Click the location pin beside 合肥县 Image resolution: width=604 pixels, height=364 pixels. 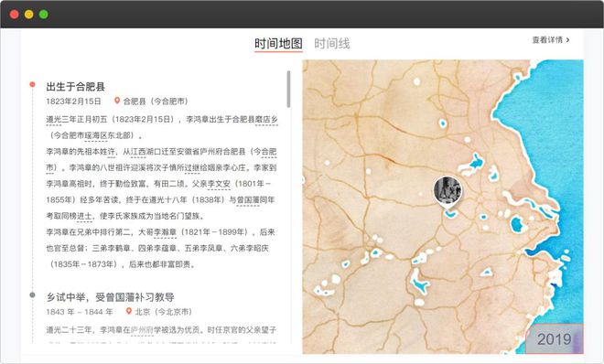pyautogui.click(x=117, y=101)
